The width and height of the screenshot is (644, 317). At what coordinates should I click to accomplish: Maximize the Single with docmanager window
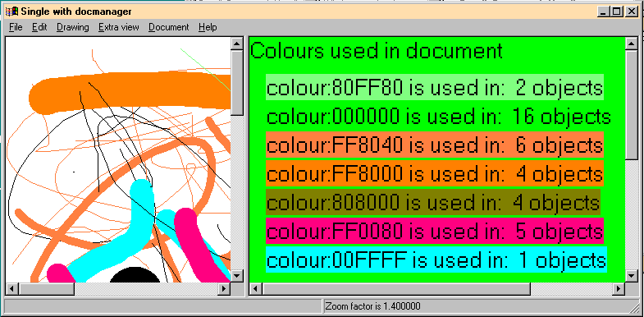click(x=616, y=11)
